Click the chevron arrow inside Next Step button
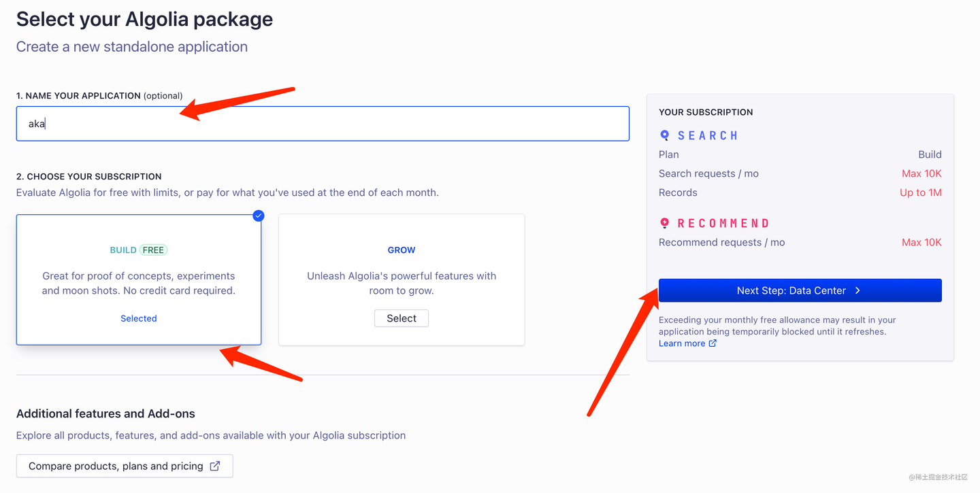The image size is (980, 493). pyautogui.click(x=857, y=290)
